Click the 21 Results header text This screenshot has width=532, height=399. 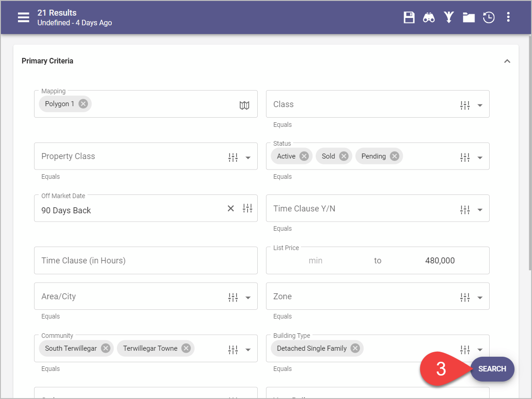click(57, 12)
